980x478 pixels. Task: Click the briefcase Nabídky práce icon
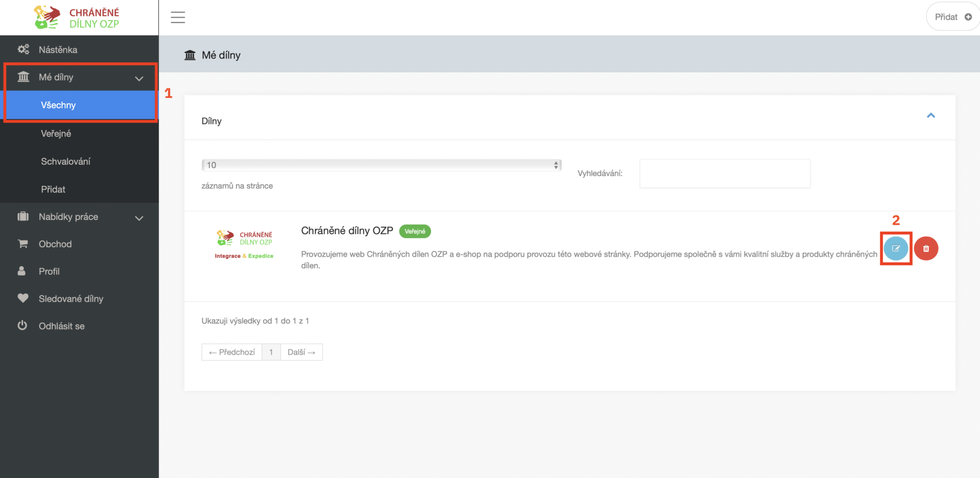tap(22, 216)
